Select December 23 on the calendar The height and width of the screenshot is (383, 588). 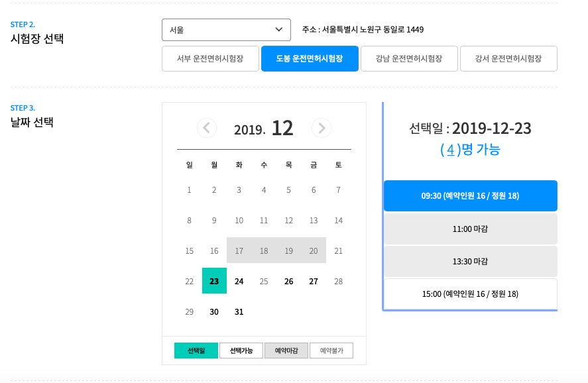click(214, 281)
